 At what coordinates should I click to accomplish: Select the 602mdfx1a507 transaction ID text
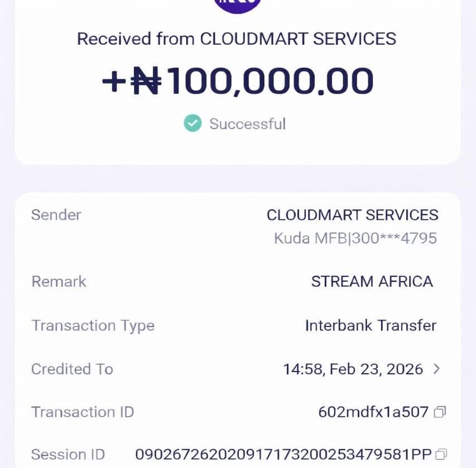373,412
